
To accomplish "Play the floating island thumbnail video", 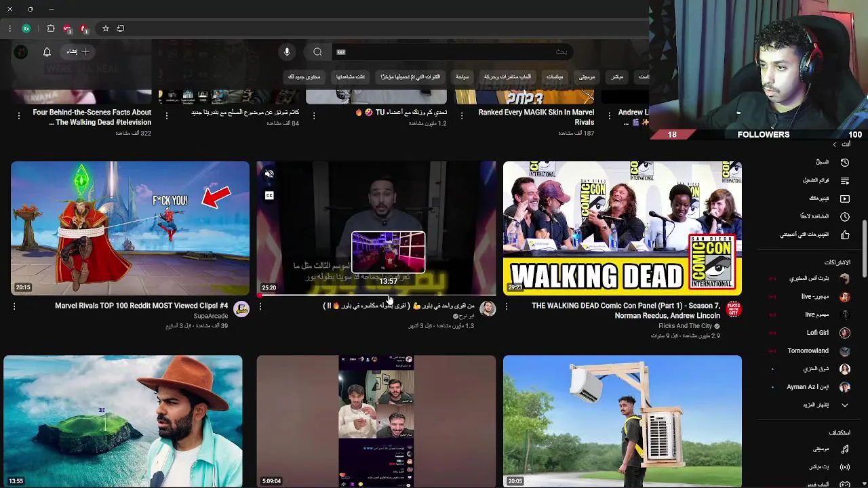I will tap(123, 422).
